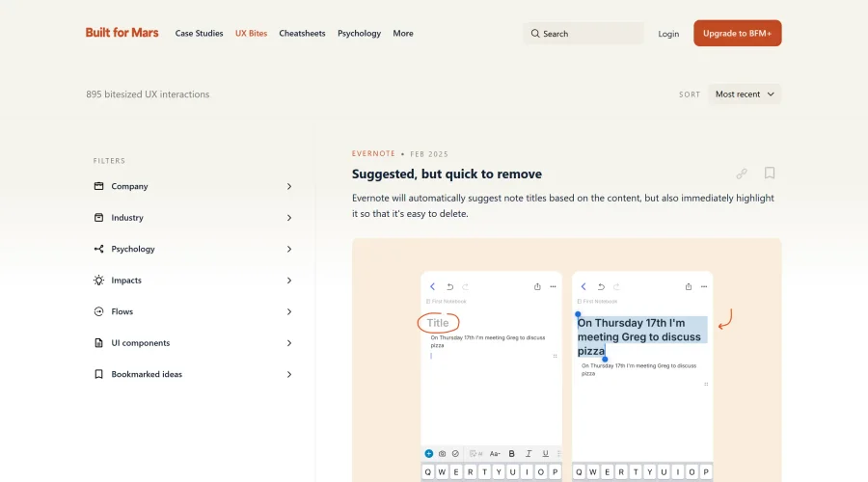Image resolution: width=868 pixels, height=482 pixels.
Task: Click the Bookmarked ideas bookmark icon
Action: [98, 374]
